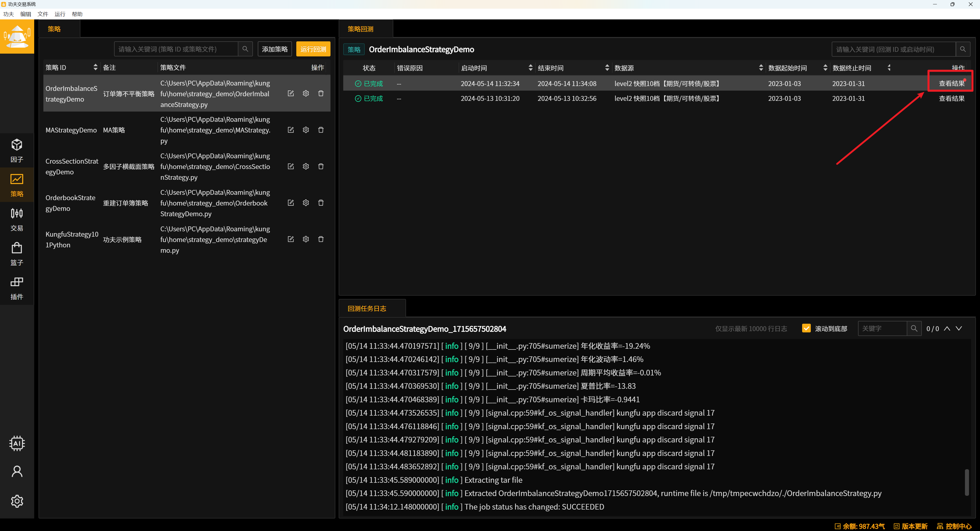Focus the log 关键字 search field
This screenshot has width=980, height=531.
tap(882, 328)
